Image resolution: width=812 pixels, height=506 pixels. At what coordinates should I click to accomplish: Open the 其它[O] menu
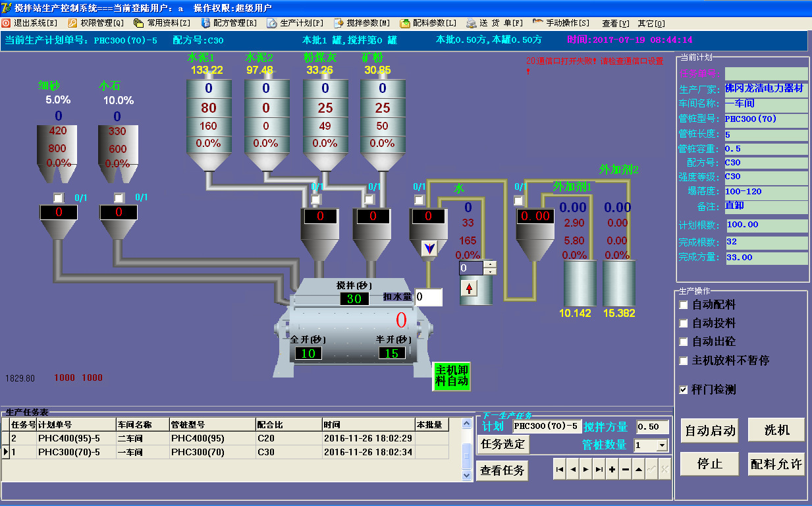[651, 23]
